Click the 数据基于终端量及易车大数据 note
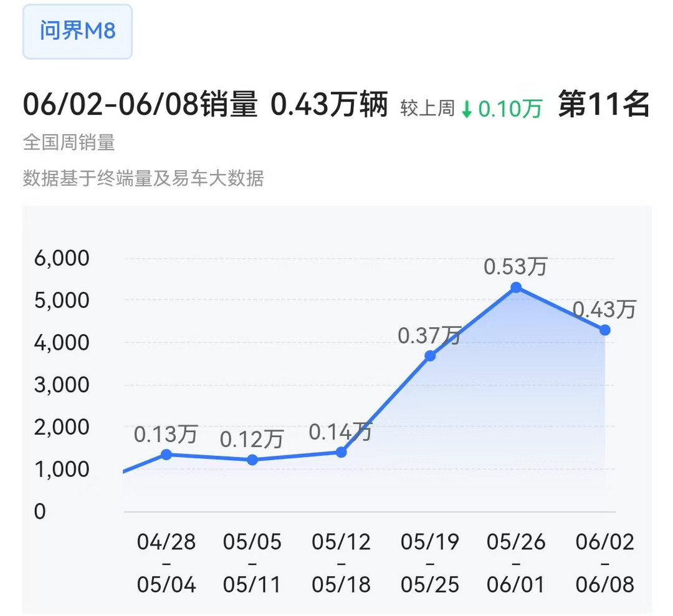This screenshot has width=673, height=616. pos(143,178)
